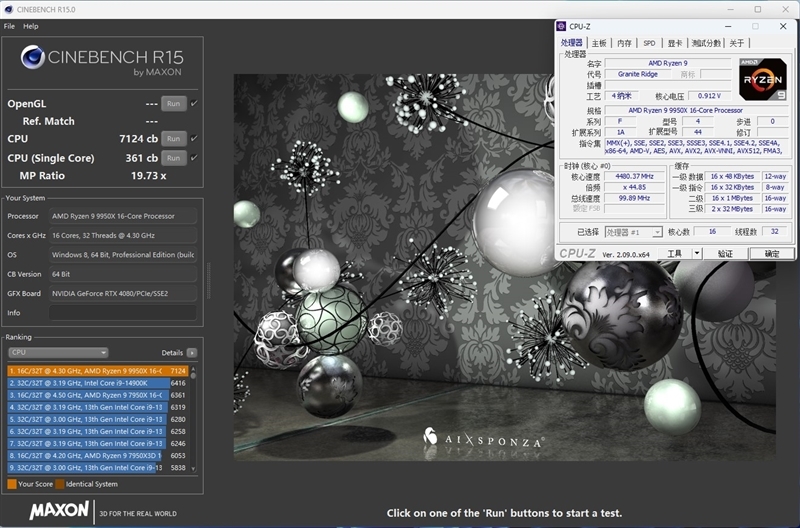Open the 处理器 #1 selection dropdown
This screenshot has height=528, width=800.
(633, 232)
